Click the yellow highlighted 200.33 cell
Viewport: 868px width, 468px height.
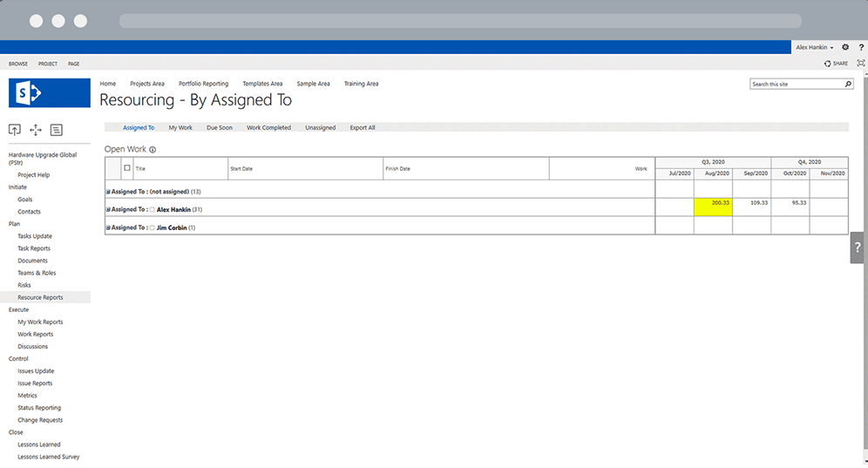click(713, 207)
